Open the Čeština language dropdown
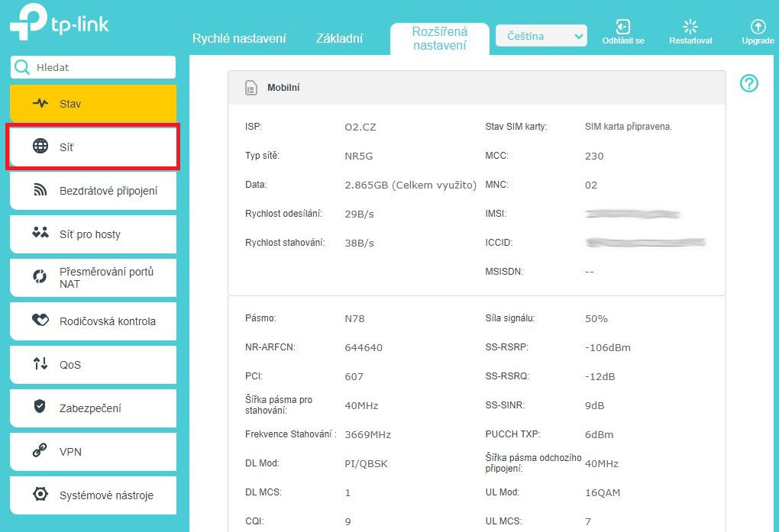The width and height of the screenshot is (779, 532). [541, 36]
